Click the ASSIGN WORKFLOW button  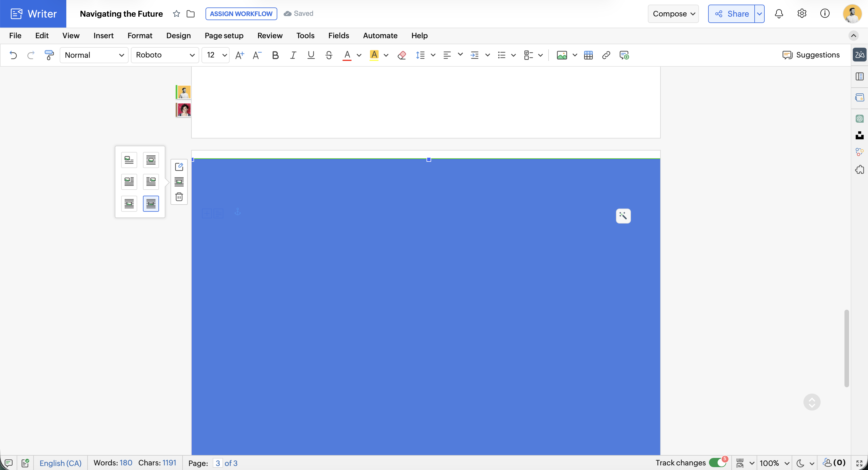click(241, 14)
